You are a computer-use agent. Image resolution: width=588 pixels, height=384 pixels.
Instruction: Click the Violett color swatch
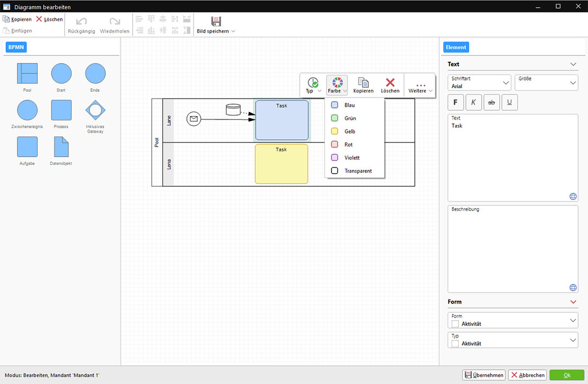(x=335, y=158)
